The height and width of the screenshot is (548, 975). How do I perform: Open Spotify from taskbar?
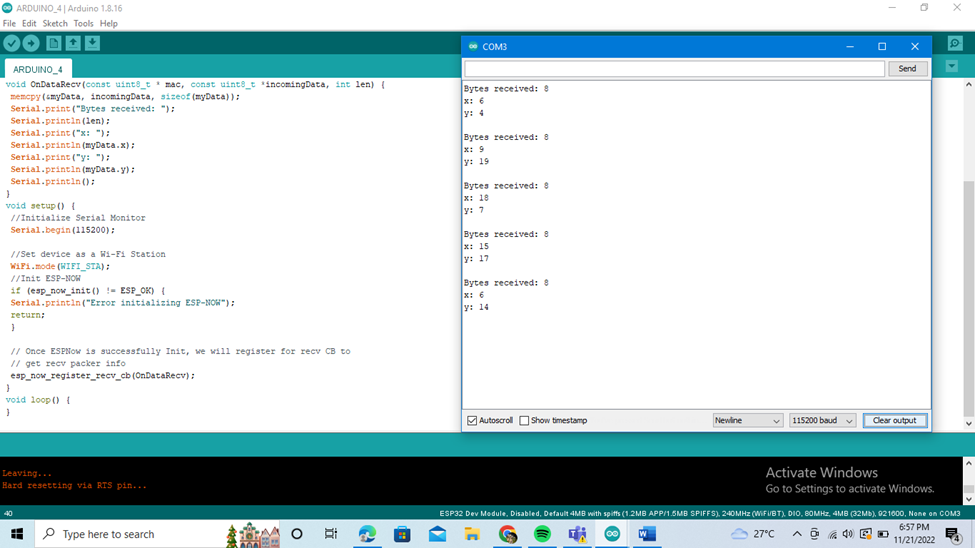tap(542, 534)
